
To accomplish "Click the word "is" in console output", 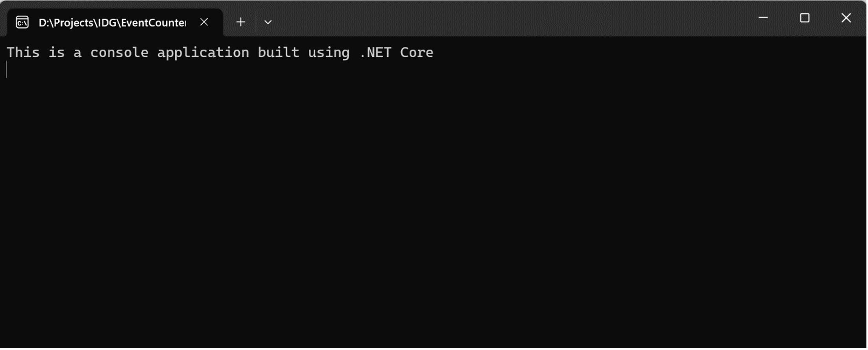I will click(x=57, y=52).
